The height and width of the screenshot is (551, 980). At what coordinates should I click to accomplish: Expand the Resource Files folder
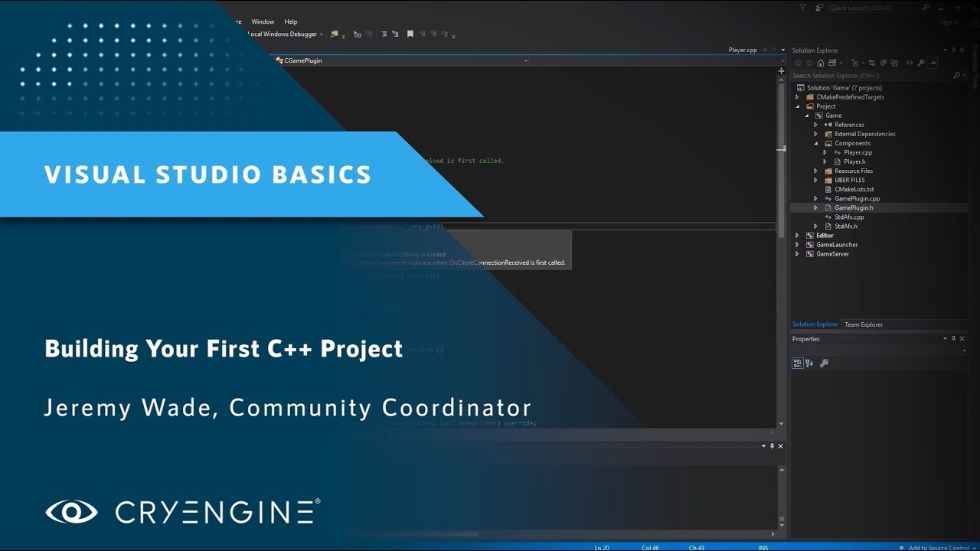(815, 171)
